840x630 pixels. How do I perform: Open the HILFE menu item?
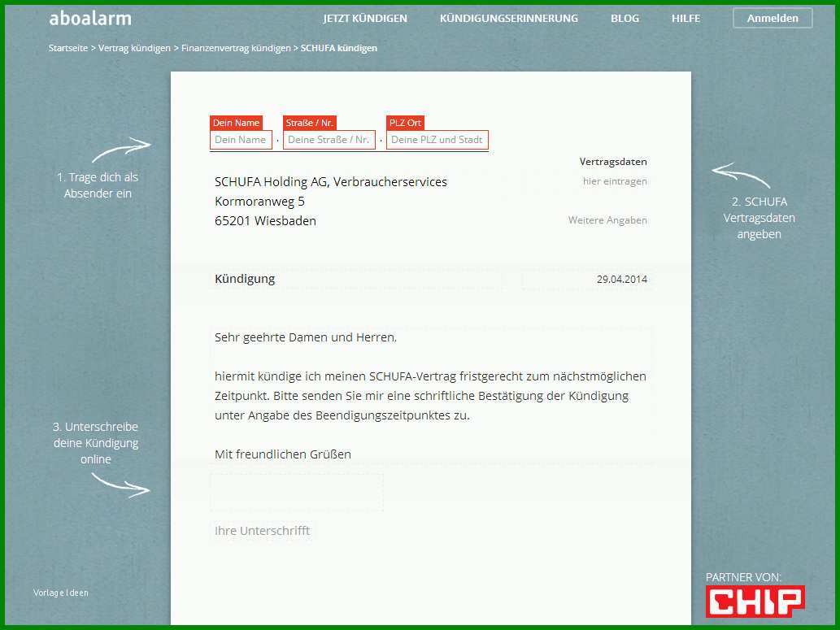click(x=685, y=18)
